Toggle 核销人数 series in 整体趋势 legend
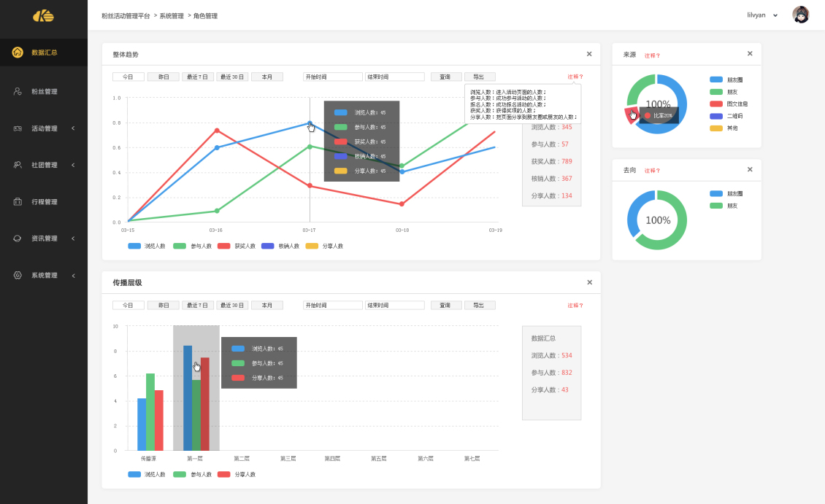This screenshot has height=504, width=825. [x=280, y=246]
